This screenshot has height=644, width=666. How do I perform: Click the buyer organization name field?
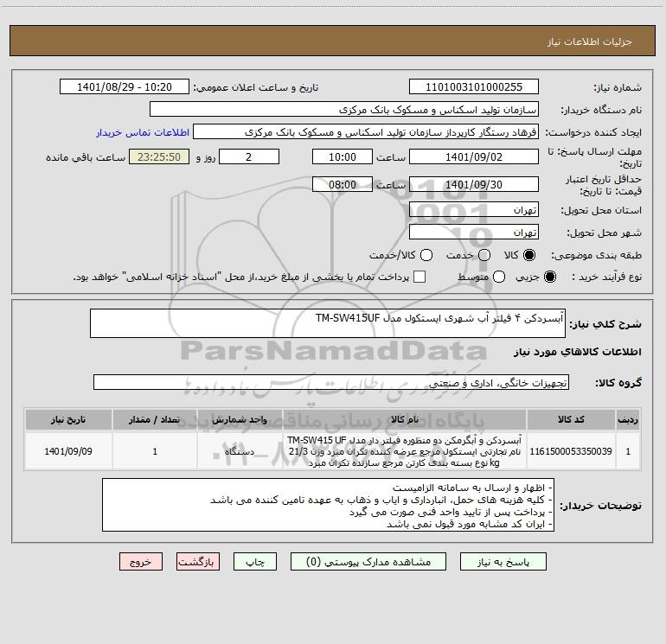tap(344, 110)
